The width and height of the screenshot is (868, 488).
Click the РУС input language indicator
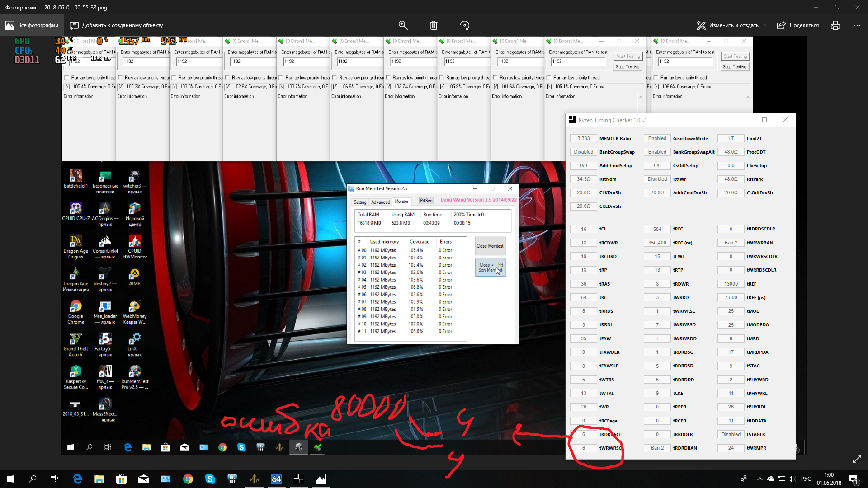[806, 479]
